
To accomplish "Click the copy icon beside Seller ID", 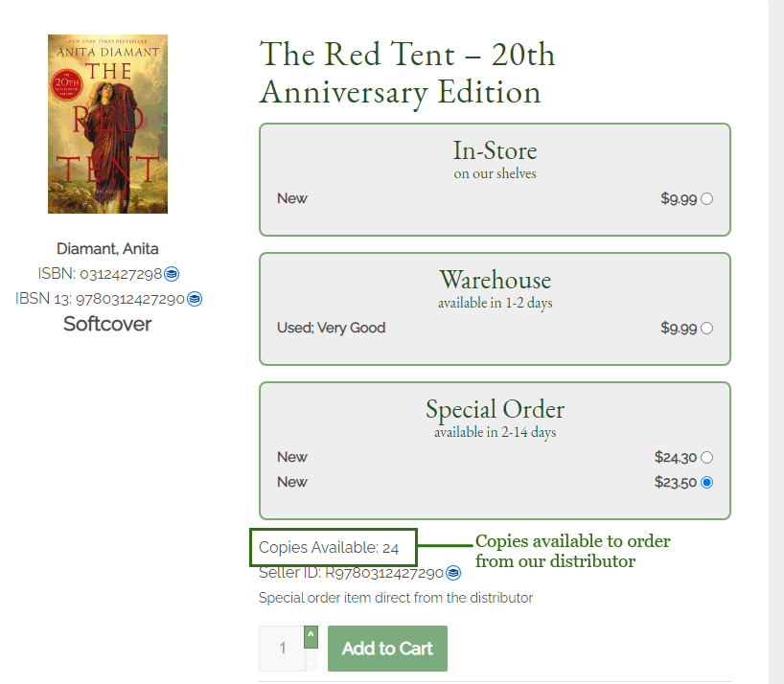I will (453, 573).
